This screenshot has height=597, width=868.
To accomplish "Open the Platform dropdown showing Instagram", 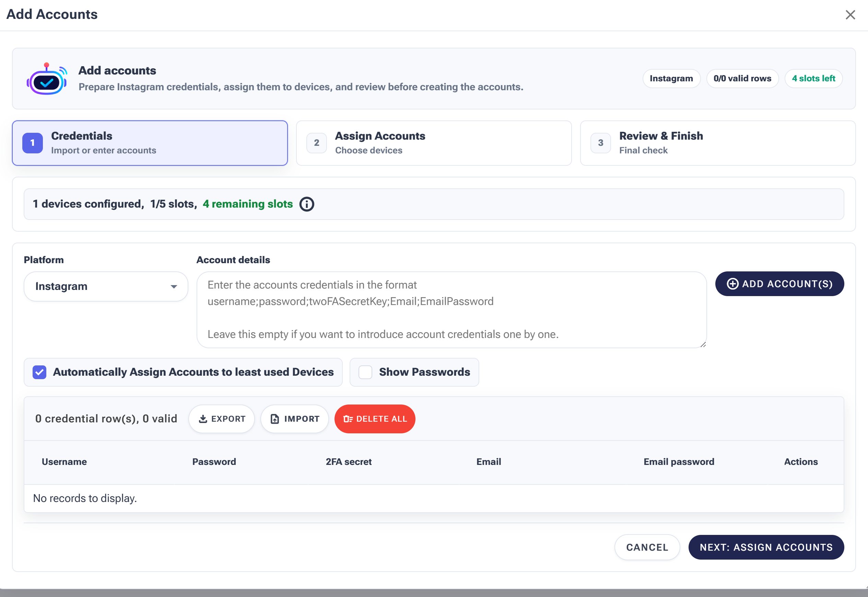I will [x=106, y=286].
